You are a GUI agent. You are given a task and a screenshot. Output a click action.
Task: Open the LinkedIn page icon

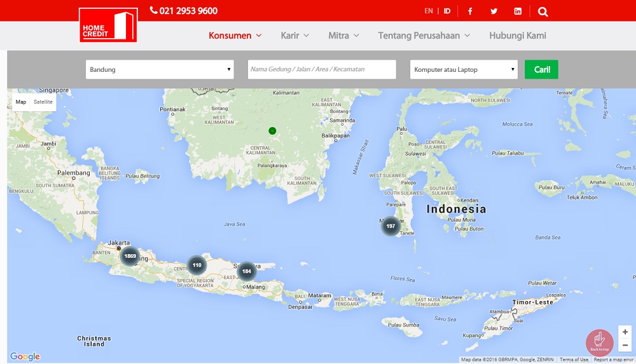[x=518, y=11]
